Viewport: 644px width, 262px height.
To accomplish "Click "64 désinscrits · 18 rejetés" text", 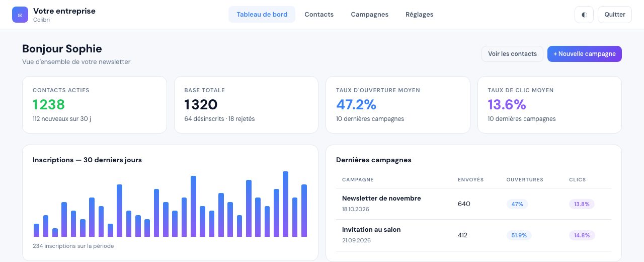I will pyautogui.click(x=220, y=119).
